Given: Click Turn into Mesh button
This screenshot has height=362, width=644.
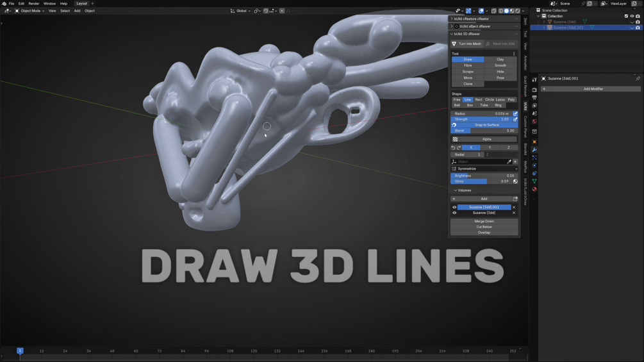Looking at the screenshot, I should click(466, 44).
